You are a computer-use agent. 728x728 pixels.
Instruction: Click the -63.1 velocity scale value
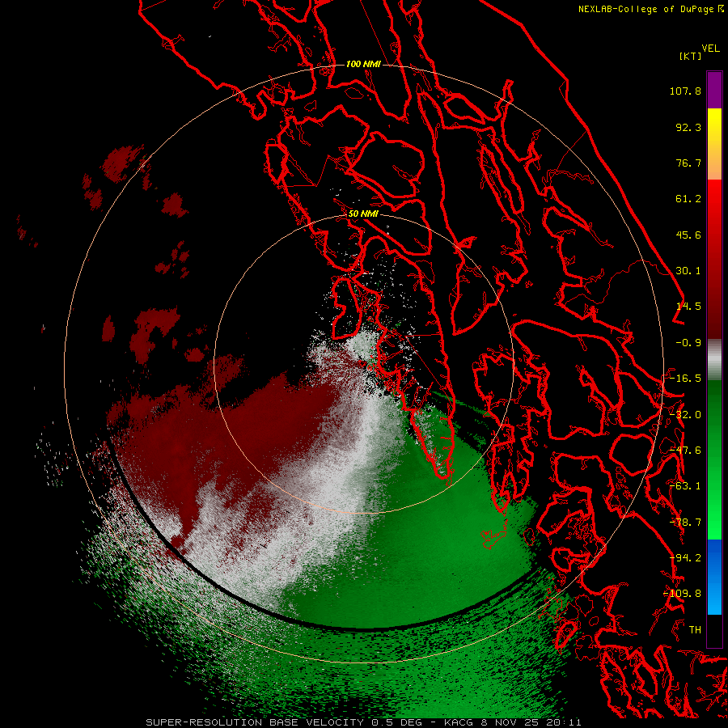(x=685, y=486)
